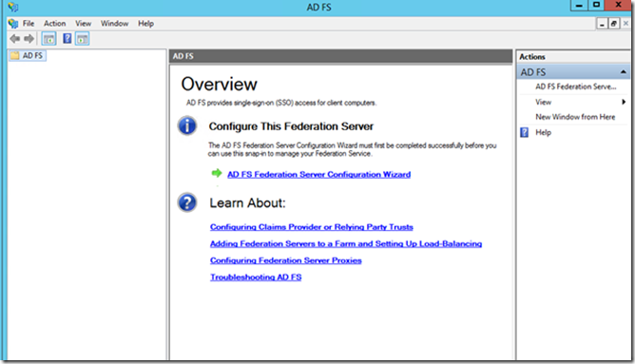Open the File menu
The image size is (635, 364).
point(29,24)
